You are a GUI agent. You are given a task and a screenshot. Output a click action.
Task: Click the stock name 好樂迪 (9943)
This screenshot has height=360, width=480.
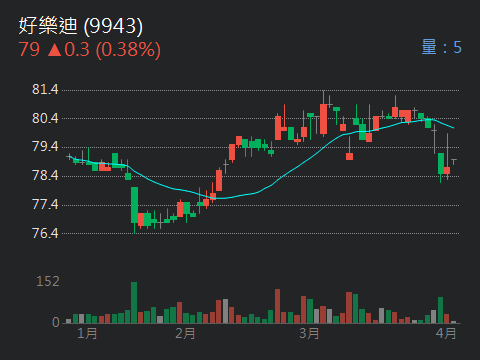pyautogui.click(x=81, y=26)
